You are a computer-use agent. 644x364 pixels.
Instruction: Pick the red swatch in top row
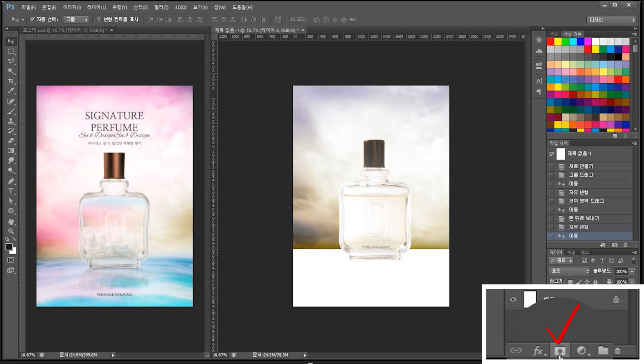[550, 41]
